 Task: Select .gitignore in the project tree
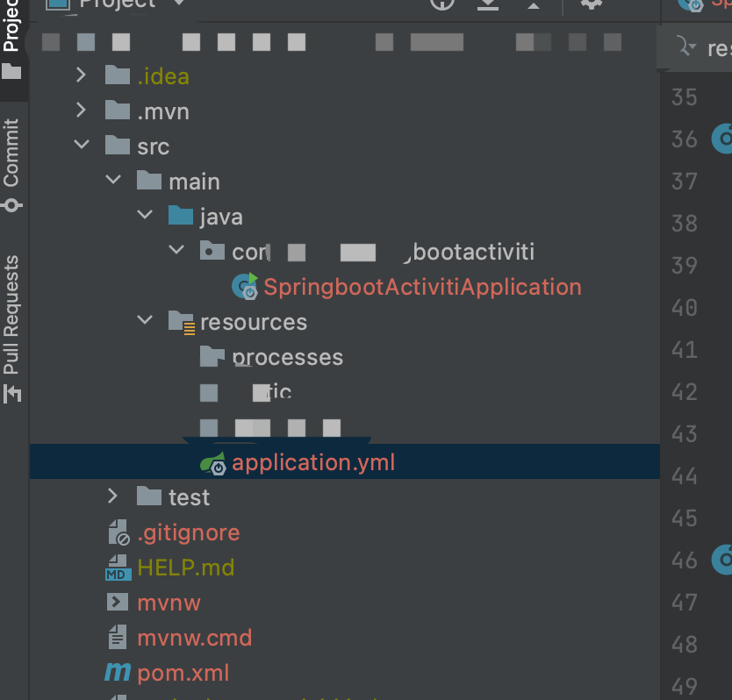[x=189, y=532]
